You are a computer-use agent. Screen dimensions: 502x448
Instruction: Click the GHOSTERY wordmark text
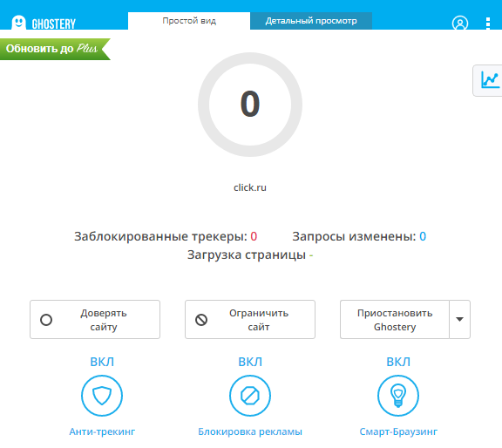pos(54,24)
